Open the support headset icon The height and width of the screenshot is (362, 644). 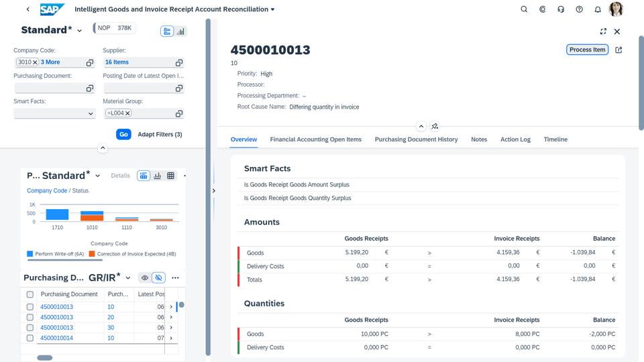(561, 9)
